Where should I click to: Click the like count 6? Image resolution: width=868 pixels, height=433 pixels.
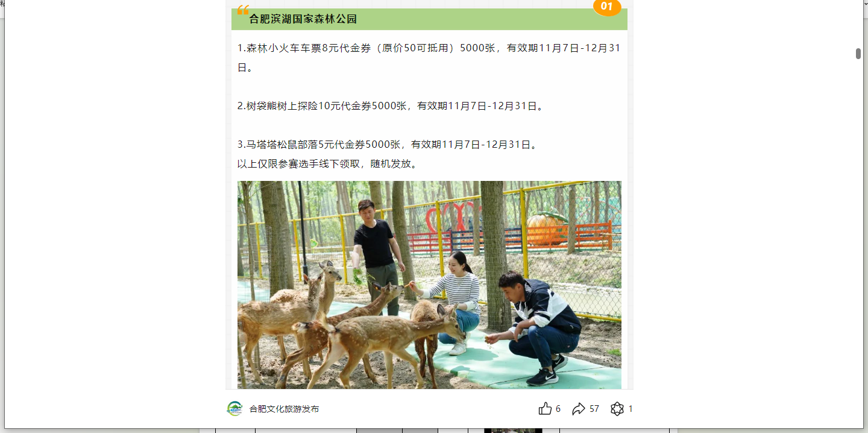click(558, 409)
